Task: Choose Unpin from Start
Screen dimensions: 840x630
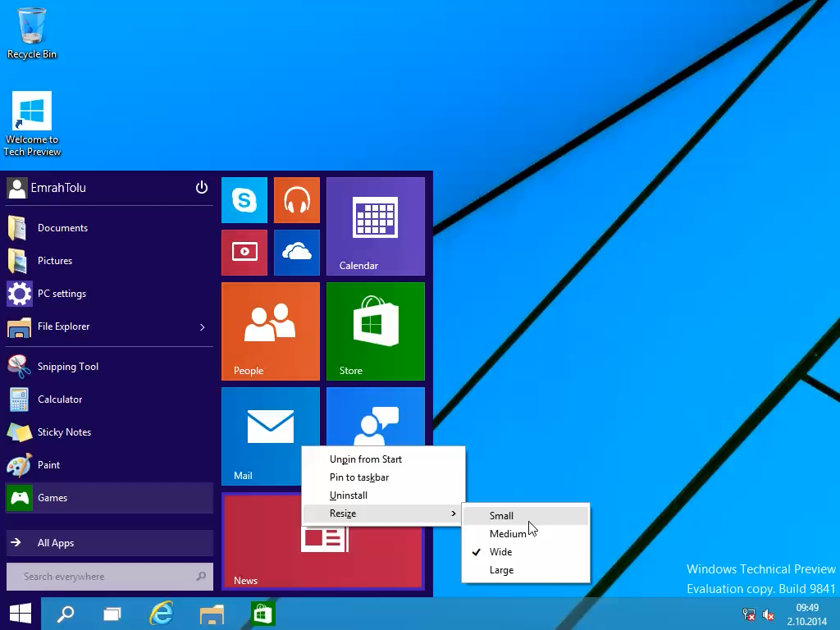Action: 382,459
